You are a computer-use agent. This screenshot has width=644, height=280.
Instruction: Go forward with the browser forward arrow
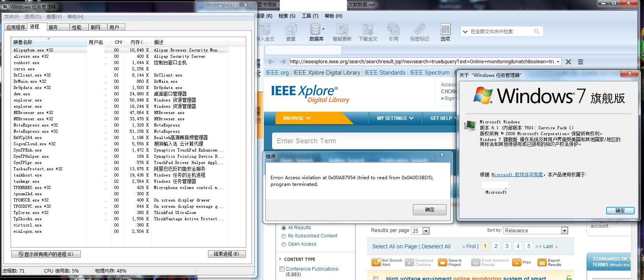coord(283,62)
